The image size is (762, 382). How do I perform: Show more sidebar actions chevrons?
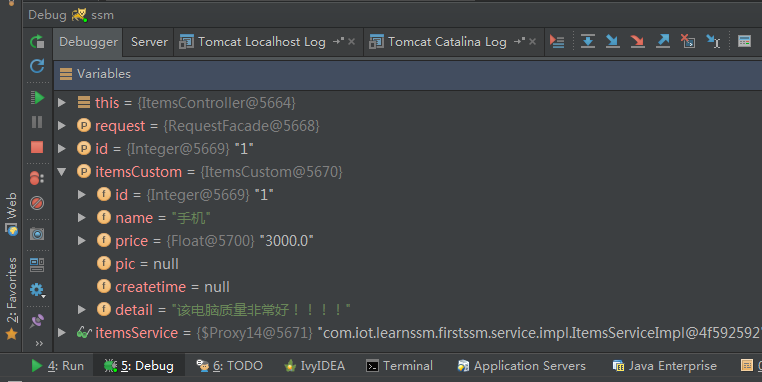pyautogui.click(x=39, y=344)
